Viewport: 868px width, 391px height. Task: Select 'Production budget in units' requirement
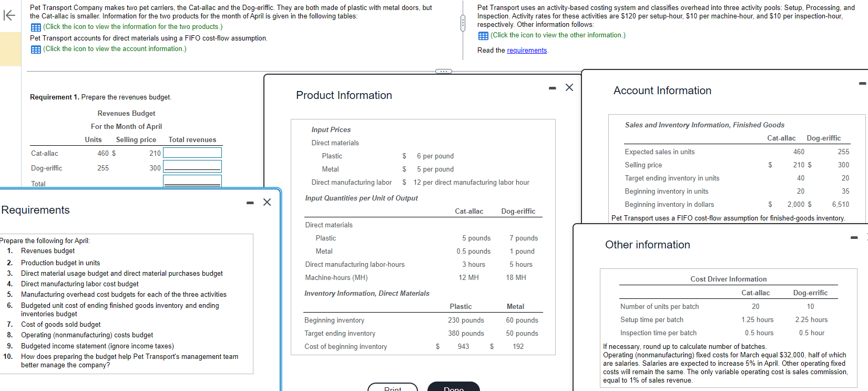point(60,263)
